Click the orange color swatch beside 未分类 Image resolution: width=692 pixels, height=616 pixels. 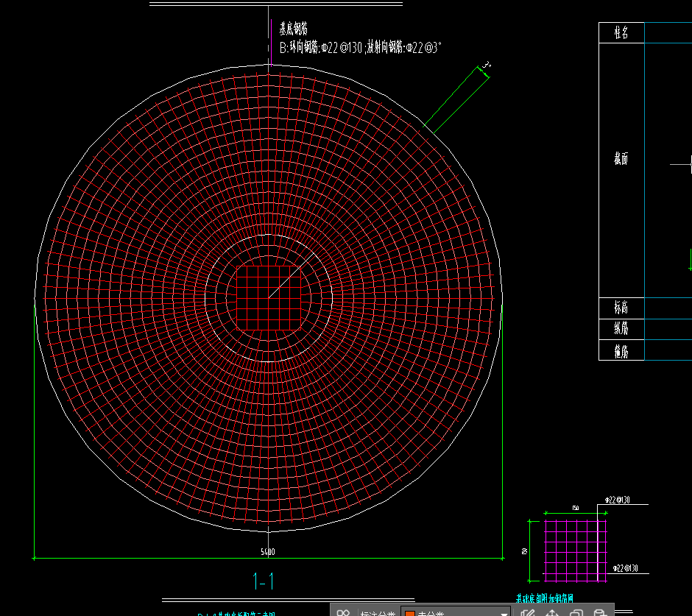pos(410,613)
